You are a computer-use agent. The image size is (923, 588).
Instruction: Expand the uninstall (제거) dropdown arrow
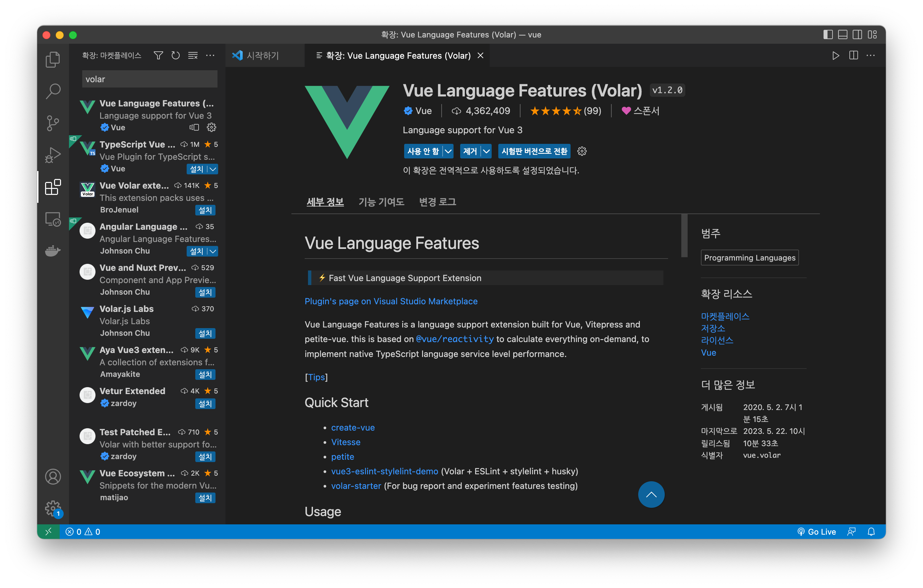tap(486, 151)
